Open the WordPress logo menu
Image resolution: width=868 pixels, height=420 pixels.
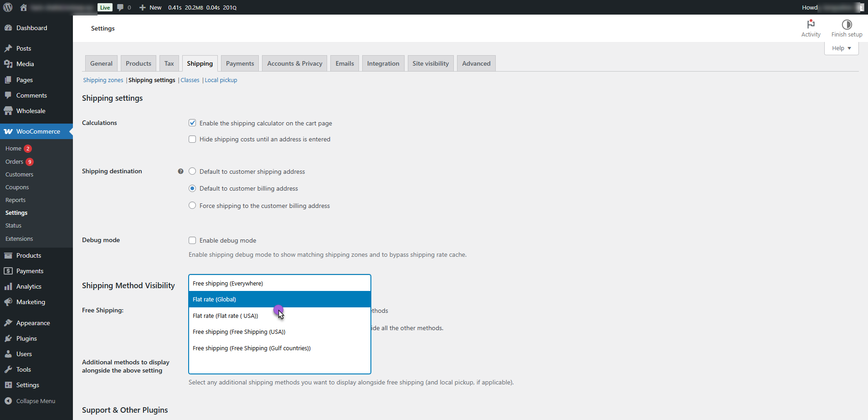click(x=8, y=7)
